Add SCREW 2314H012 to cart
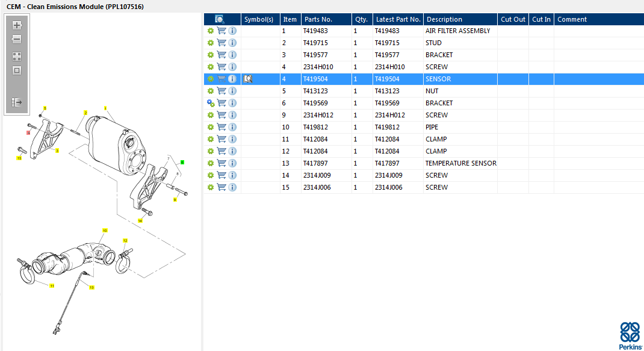The image size is (644, 351). pyautogui.click(x=221, y=115)
